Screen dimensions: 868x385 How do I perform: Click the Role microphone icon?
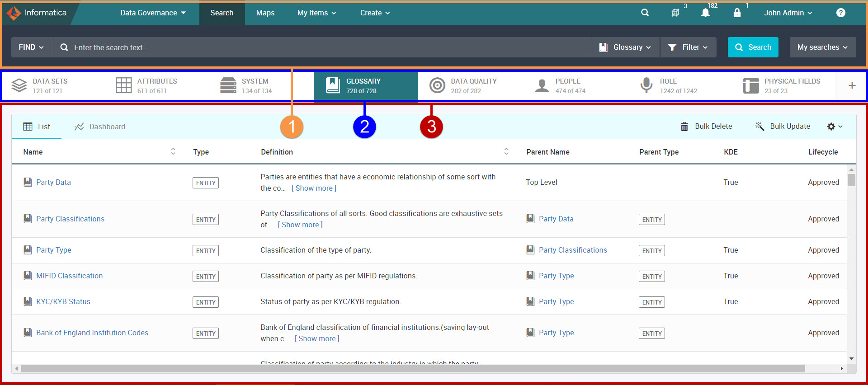pyautogui.click(x=646, y=85)
